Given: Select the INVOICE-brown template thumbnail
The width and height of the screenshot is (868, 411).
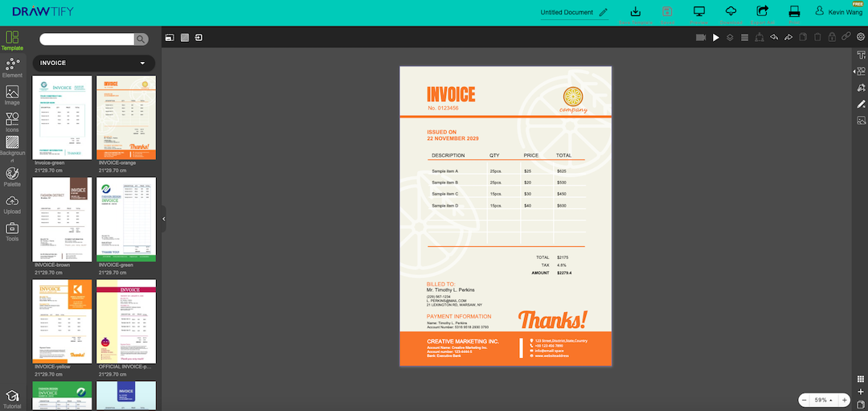Looking at the screenshot, I should click(x=62, y=220).
